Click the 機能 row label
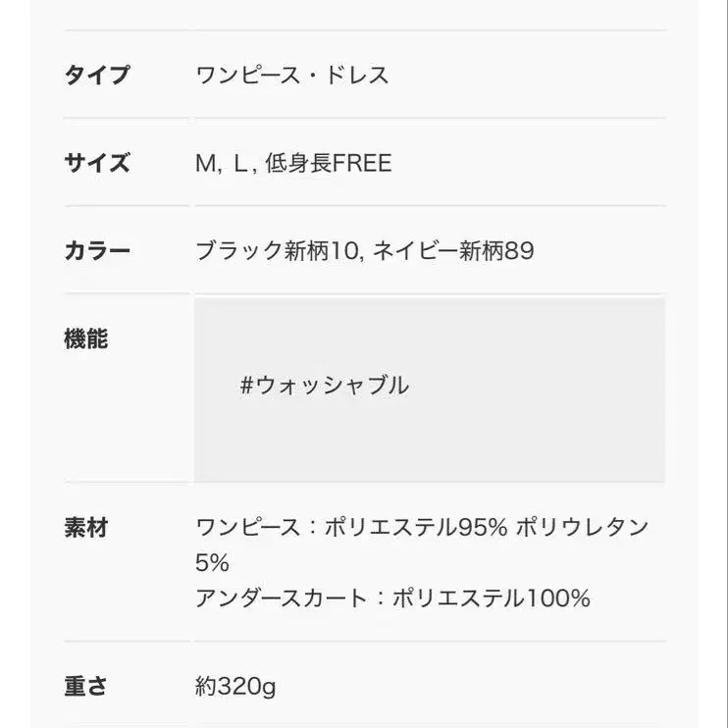 click(86, 339)
